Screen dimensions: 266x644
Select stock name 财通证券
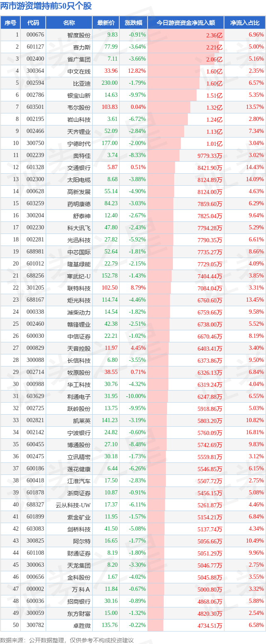pos(79,553)
